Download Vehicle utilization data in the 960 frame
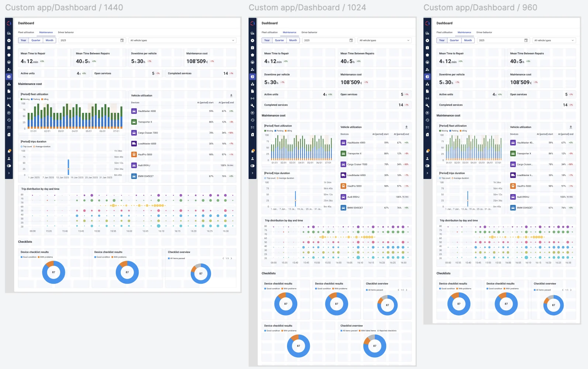The image size is (588, 369). (571, 127)
